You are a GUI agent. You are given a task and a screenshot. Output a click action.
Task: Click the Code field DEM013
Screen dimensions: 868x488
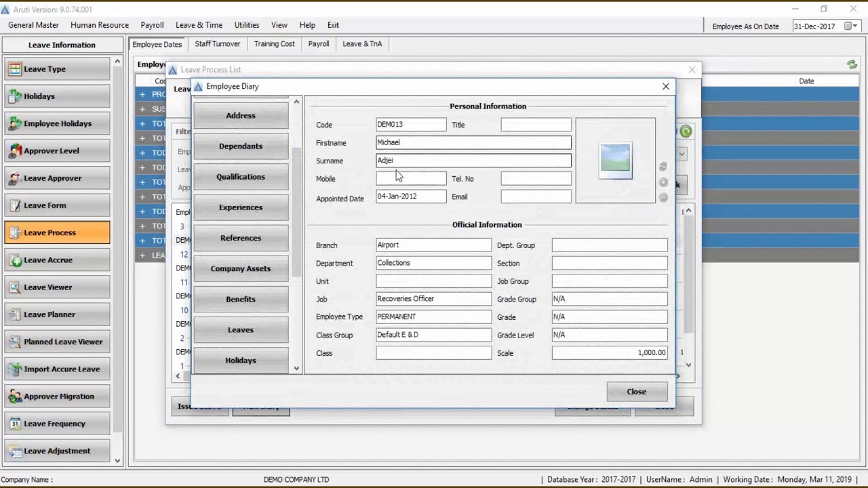pyautogui.click(x=411, y=125)
